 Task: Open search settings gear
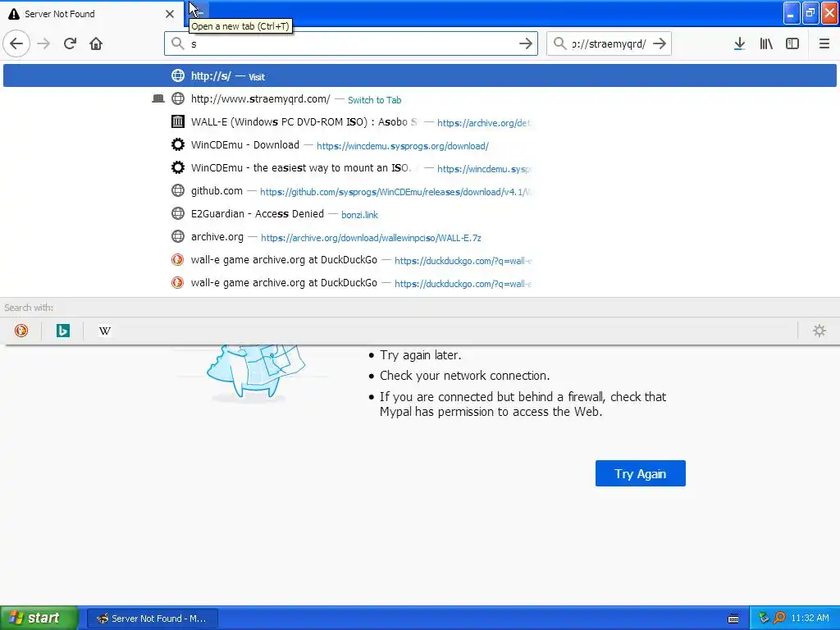pos(819,331)
